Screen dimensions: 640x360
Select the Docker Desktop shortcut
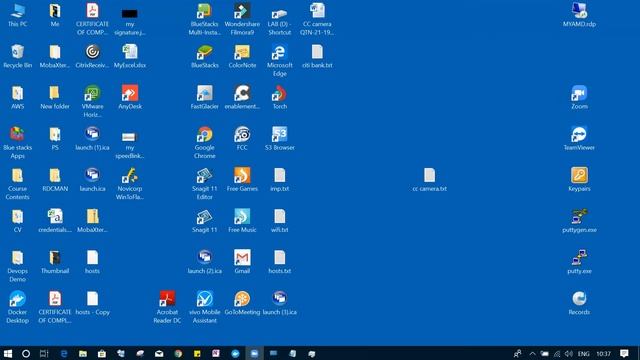click(18, 307)
